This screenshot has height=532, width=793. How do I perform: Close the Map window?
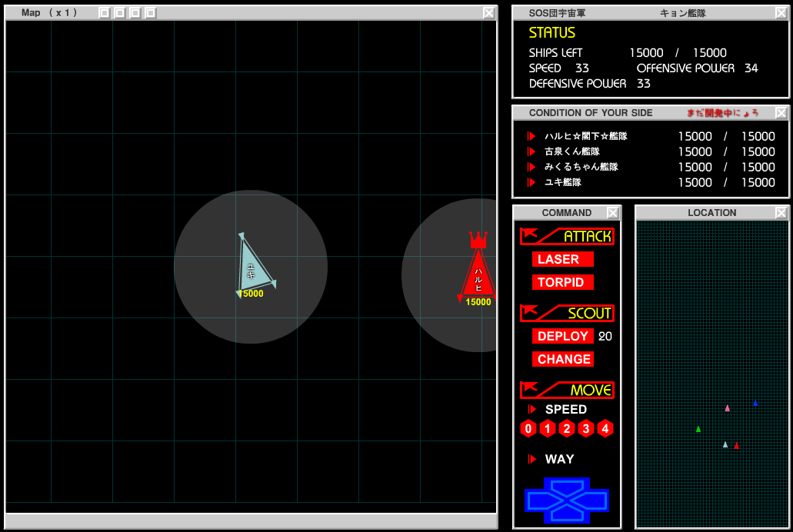pyautogui.click(x=488, y=13)
